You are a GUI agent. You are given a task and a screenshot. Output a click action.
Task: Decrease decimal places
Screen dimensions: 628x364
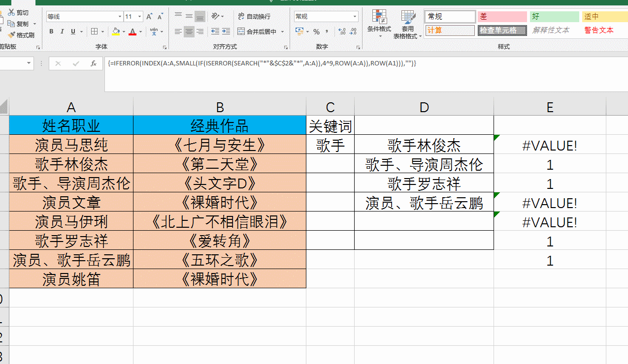[x=353, y=31]
